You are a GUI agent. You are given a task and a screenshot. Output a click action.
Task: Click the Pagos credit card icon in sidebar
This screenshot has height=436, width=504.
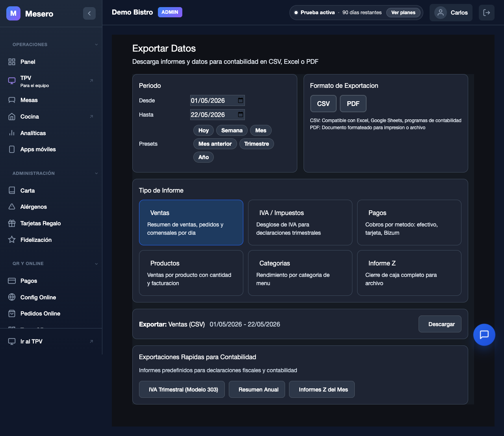(x=12, y=281)
